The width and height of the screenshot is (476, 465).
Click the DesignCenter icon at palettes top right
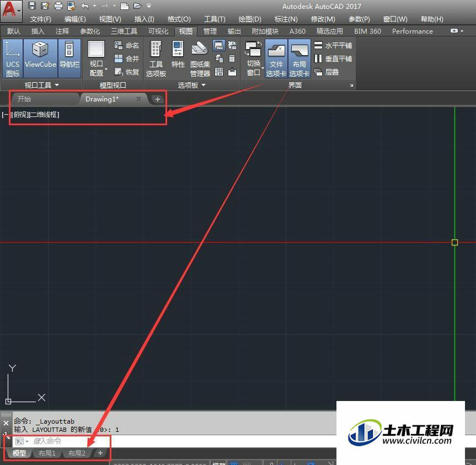coord(232,45)
